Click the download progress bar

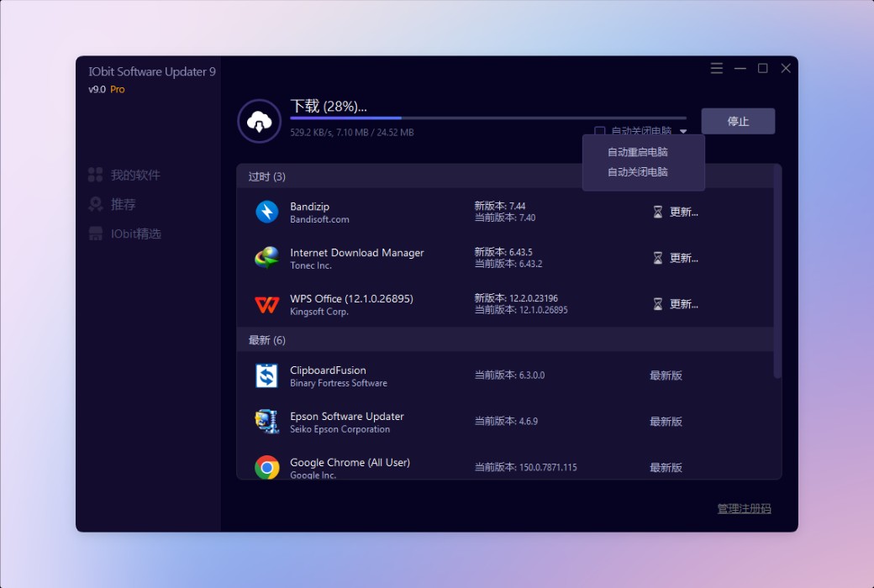click(488, 118)
